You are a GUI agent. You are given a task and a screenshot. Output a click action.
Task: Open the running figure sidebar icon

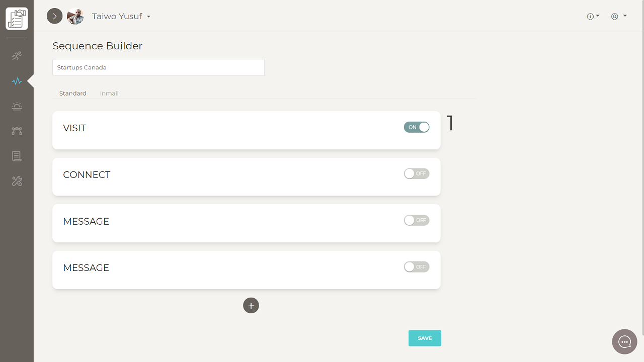coord(17,56)
